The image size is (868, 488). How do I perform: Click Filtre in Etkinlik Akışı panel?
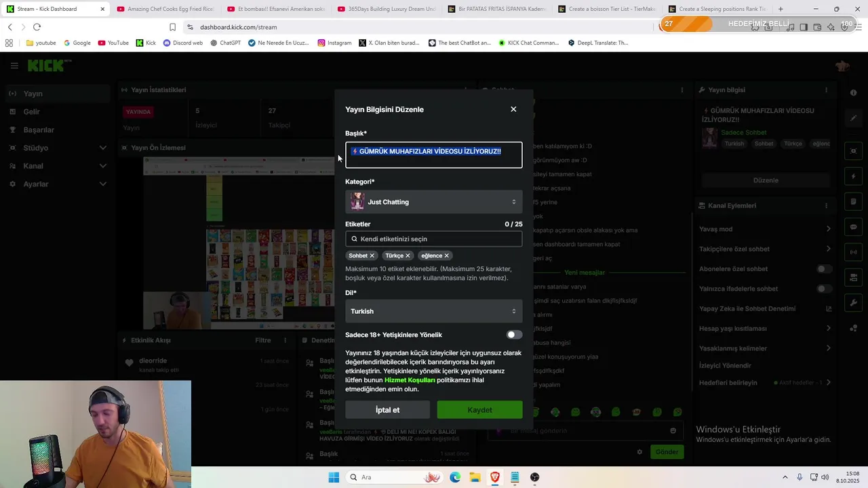[x=262, y=340]
